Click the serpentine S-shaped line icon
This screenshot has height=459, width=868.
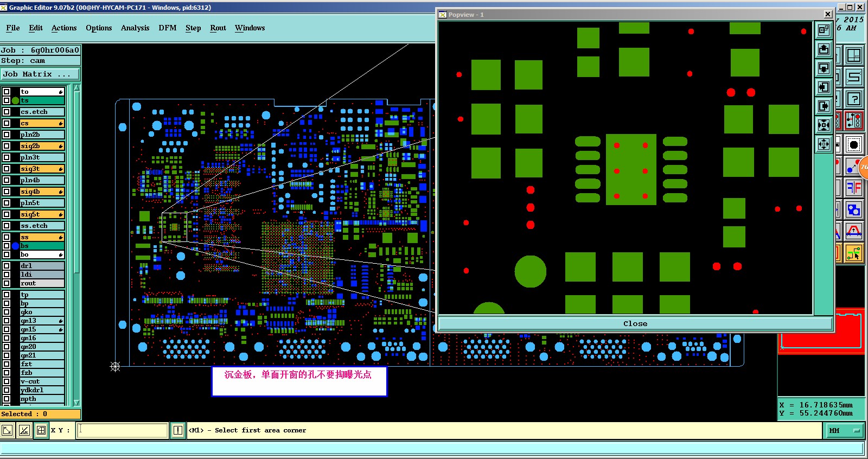(x=854, y=77)
